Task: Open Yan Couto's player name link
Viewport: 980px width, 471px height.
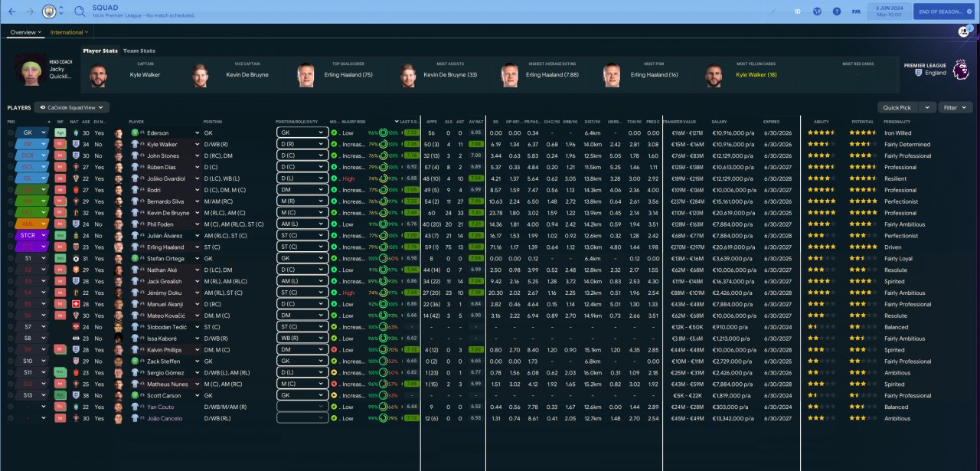Action: [x=160, y=407]
